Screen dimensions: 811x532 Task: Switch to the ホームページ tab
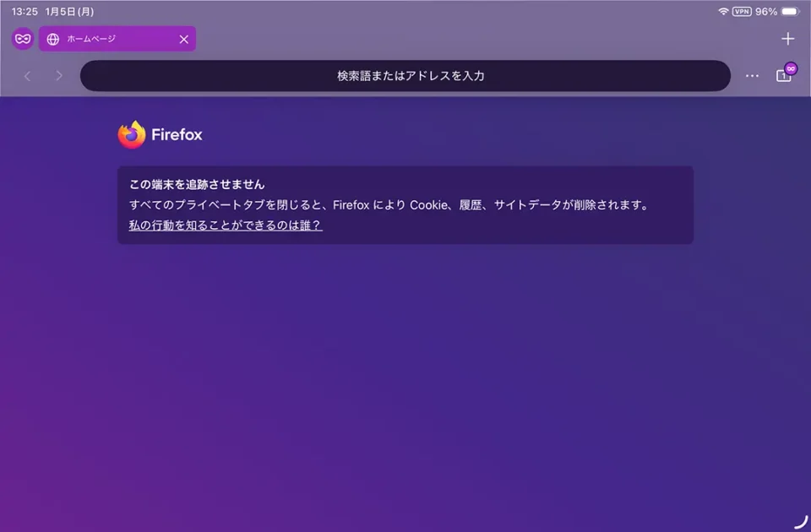pos(101,39)
